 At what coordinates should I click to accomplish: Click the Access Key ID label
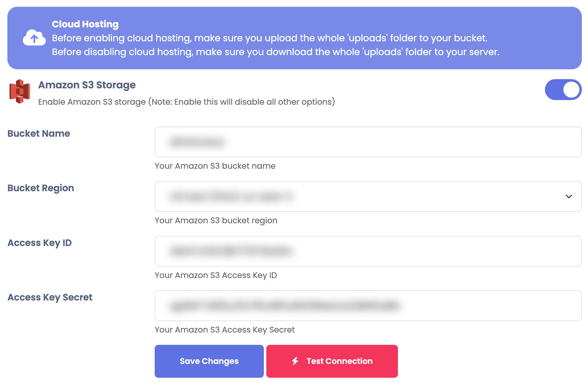click(40, 243)
